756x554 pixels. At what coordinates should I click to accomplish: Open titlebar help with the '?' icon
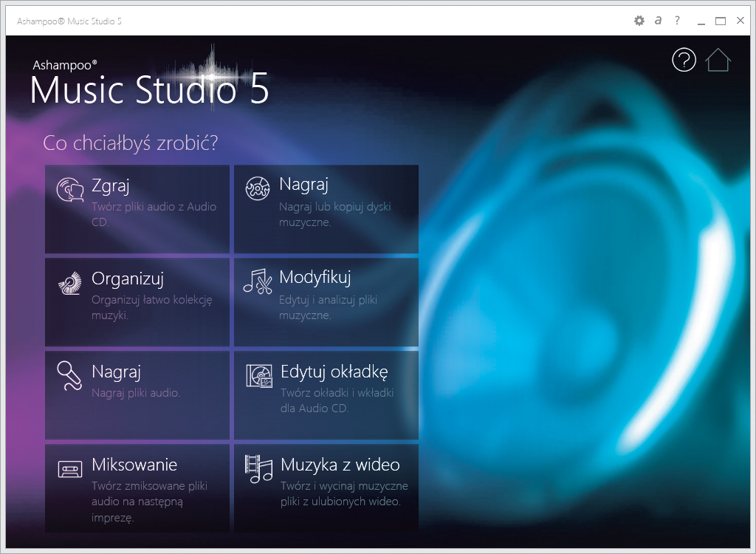[x=677, y=21]
